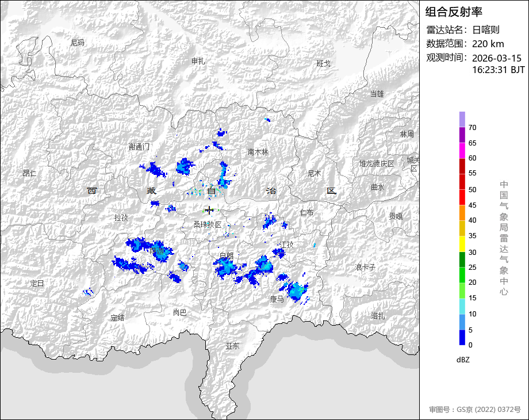Click the 定结 map label

pos(117,318)
